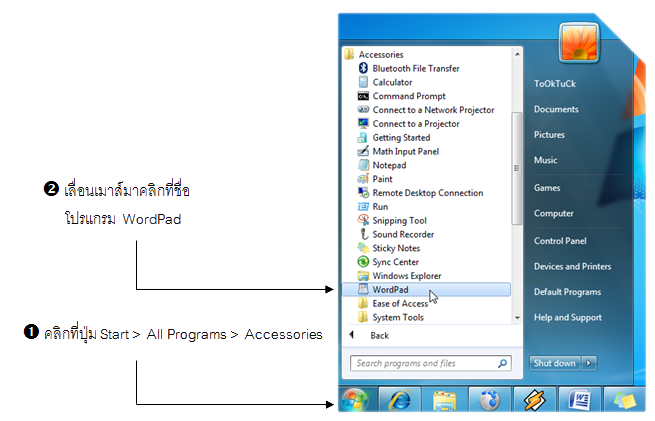Open Microsoft Word from the taskbar
The image size is (655, 421).
(581, 401)
